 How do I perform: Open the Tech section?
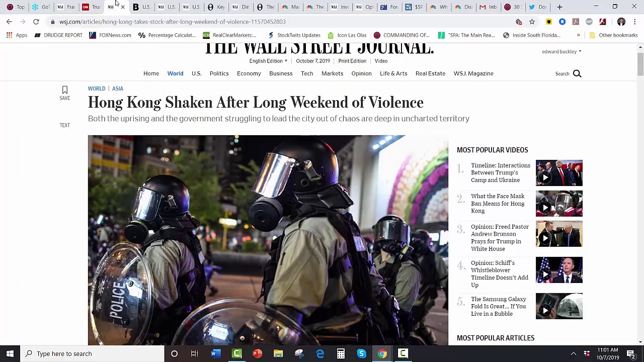pos(307,73)
